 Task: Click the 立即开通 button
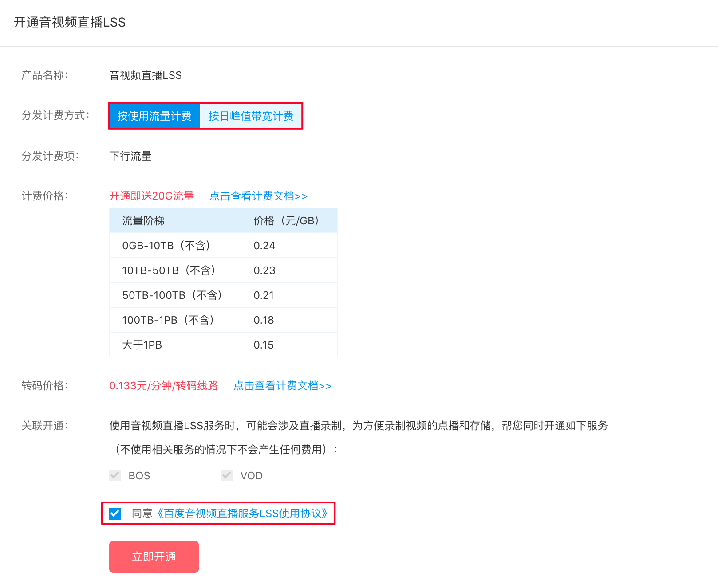154,557
